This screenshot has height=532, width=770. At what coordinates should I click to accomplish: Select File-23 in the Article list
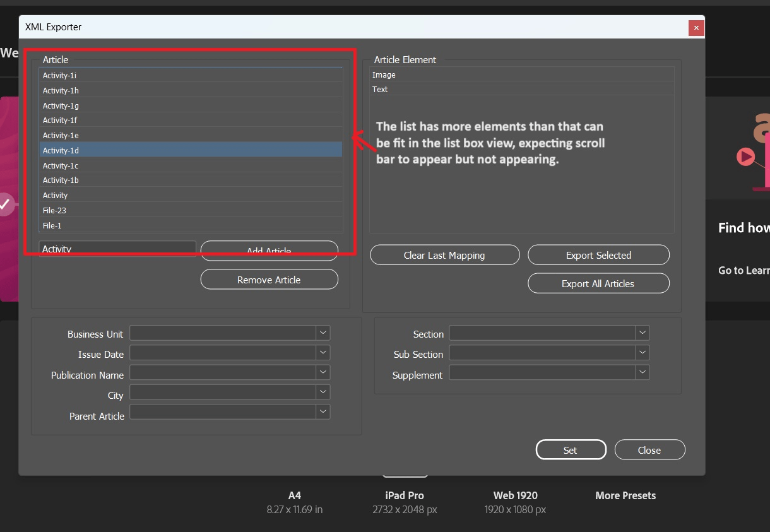point(191,210)
